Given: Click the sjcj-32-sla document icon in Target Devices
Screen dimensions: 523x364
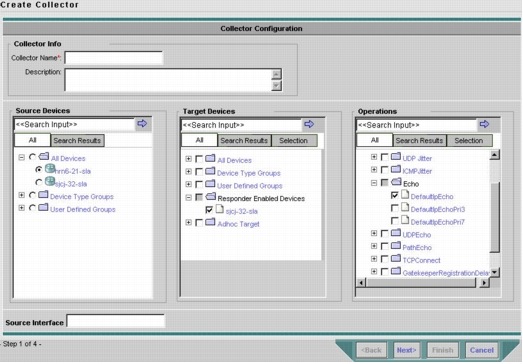Looking at the screenshot, I should click(x=219, y=209).
